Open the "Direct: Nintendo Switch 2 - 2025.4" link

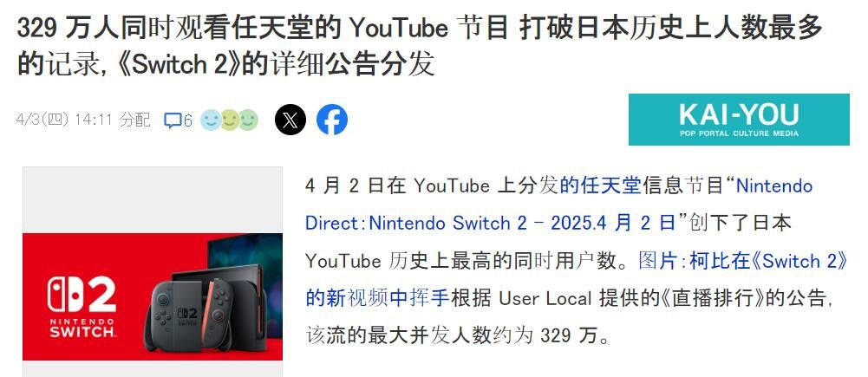[x=459, y=223]
